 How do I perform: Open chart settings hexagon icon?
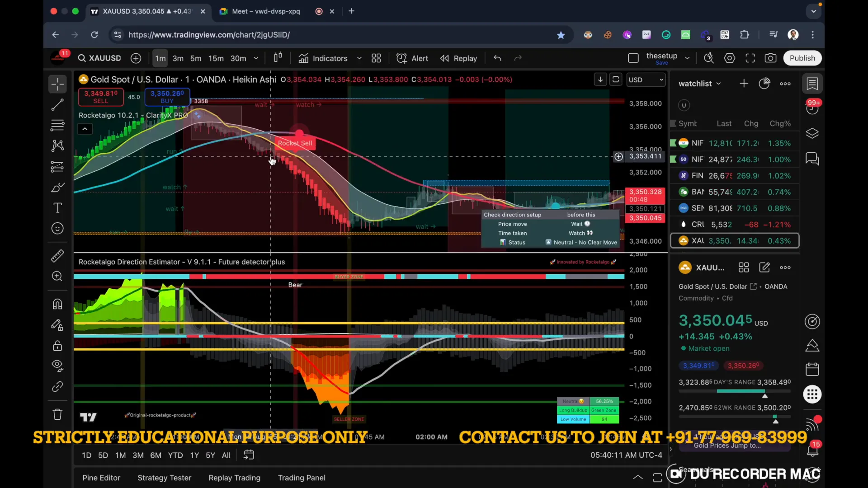pos(730,58)
